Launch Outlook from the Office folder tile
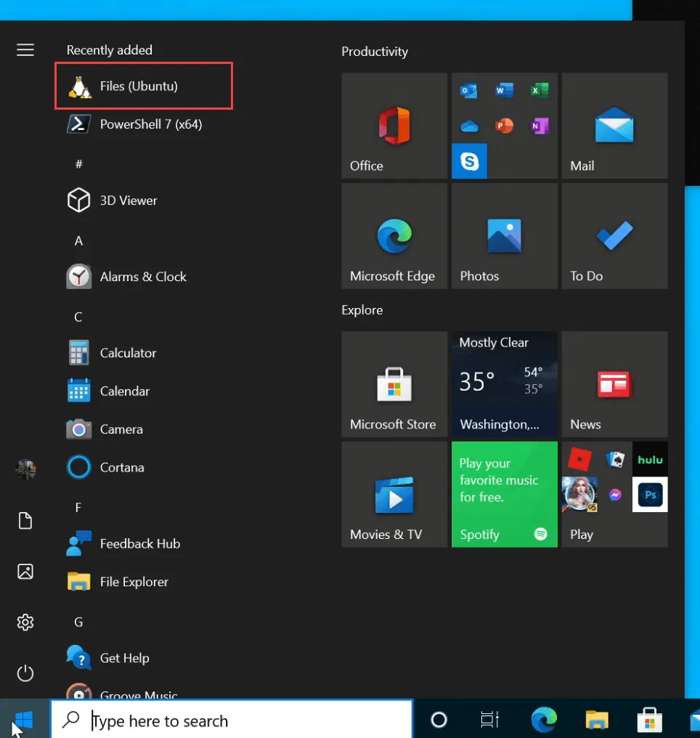Screen dimensions: 700x738 [469, 90]
